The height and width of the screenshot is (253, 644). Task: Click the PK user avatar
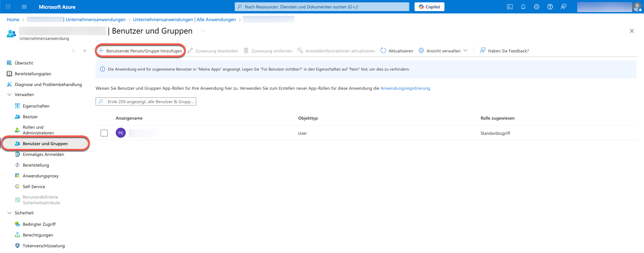(x=121, y=133)
